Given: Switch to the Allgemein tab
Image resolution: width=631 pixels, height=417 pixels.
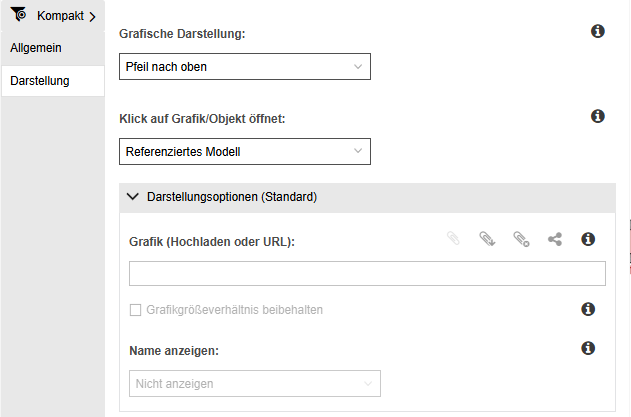Looking at the screenshot, I should (x=53, y=48).
